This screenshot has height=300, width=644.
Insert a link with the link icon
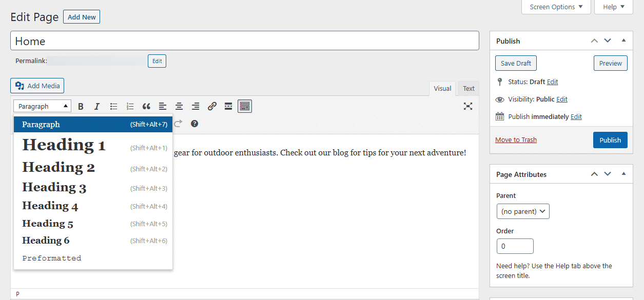tap(212, 106)
